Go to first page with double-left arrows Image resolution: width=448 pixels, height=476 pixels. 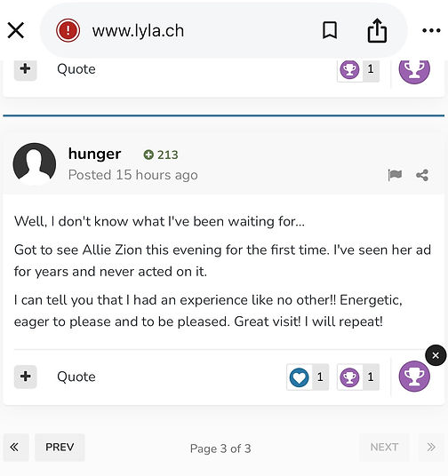(16, 448)
